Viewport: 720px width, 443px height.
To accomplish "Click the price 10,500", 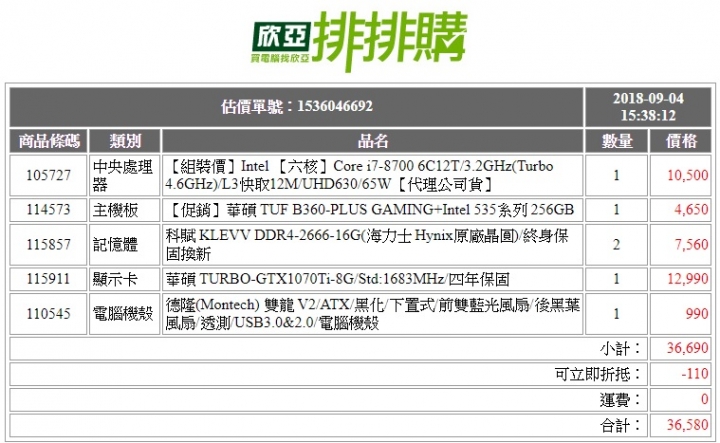I will [x=687, y=175].
